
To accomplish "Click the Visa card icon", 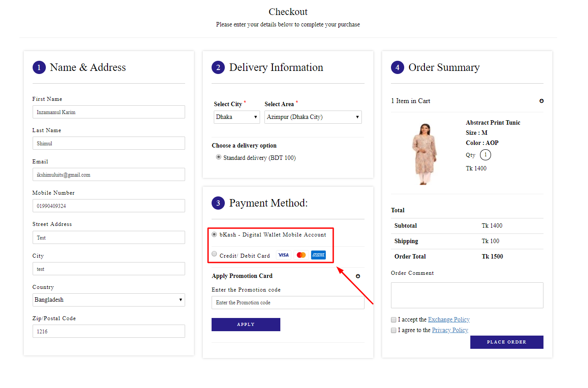I will (x=283, y=255).
